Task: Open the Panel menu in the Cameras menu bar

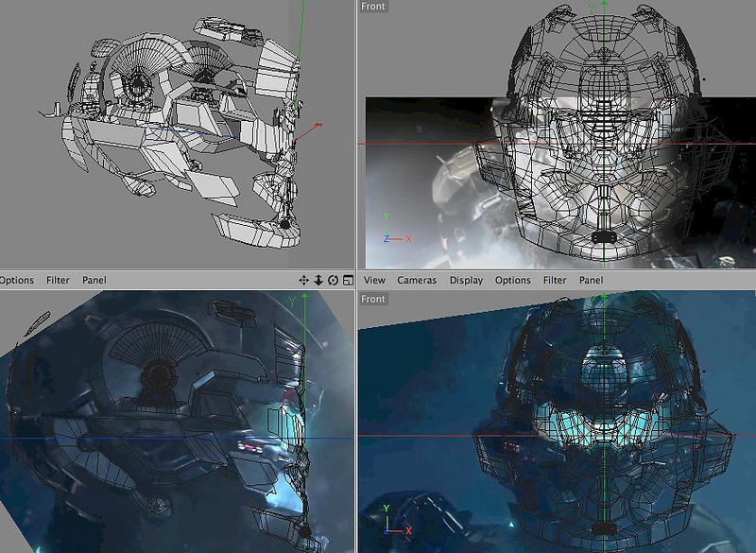Action: point(592,280)
